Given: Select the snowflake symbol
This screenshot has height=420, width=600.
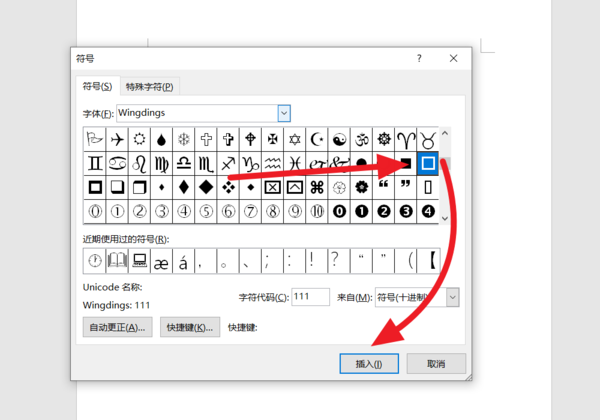Looking at the screenshot, I should click(184, 140).
